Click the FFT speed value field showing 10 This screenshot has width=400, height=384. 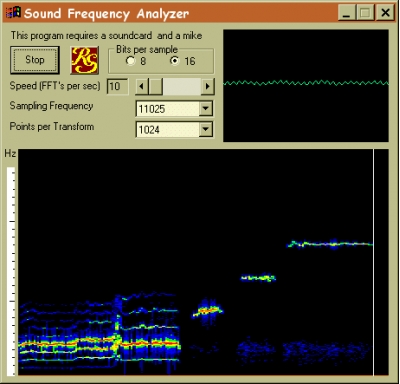pos(117,87)
